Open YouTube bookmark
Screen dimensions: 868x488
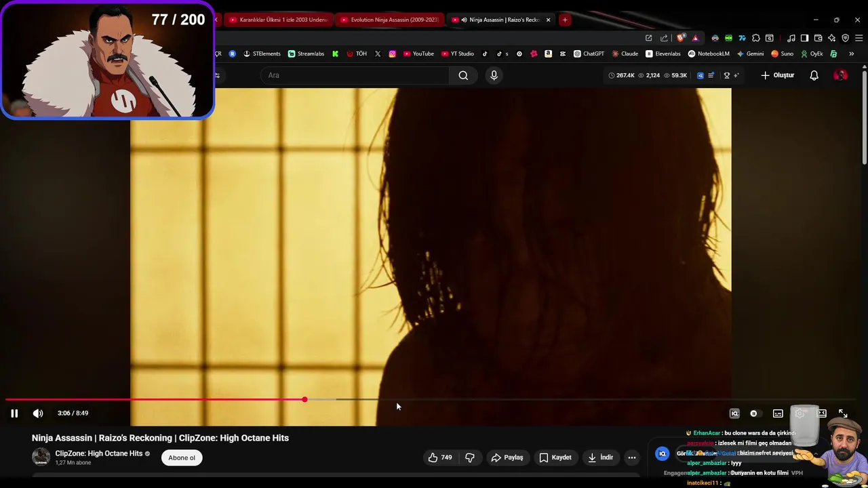click(418, 54)
